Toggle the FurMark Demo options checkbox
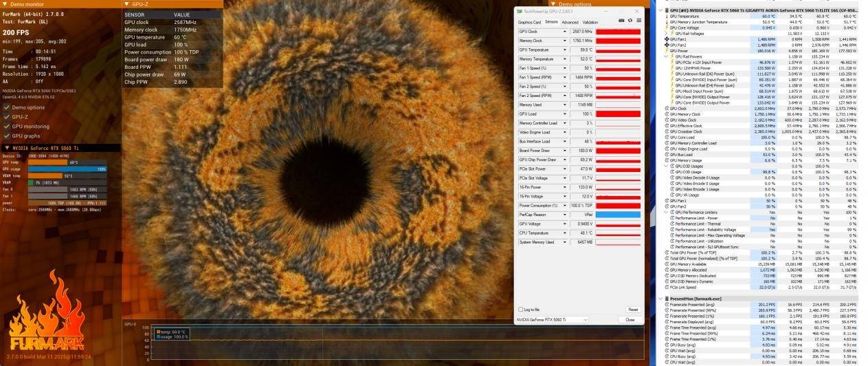The height and width of the screenshot is (366, 868). [x=6, y=107]
